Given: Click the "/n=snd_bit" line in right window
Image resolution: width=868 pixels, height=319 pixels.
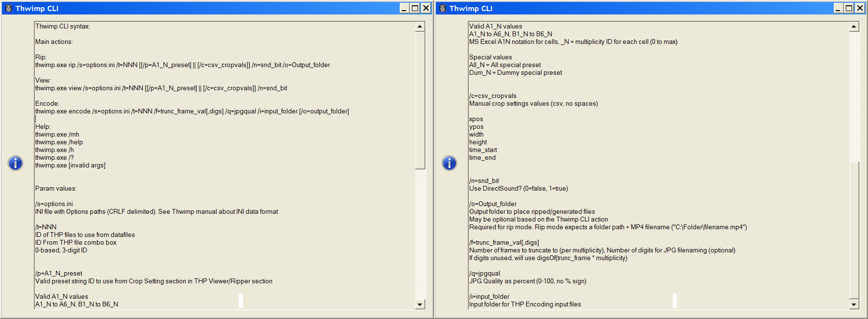Looking at the screenshot, I should click(x=484, y=181).
